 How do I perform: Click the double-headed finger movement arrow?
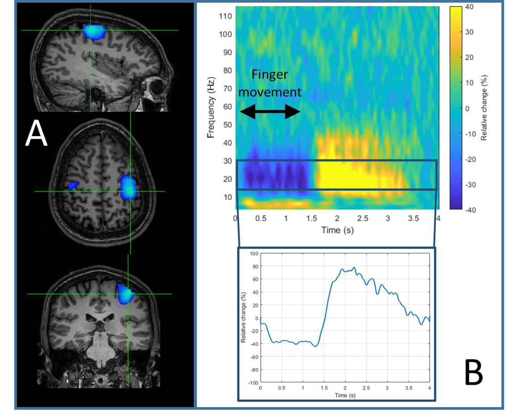[x=270, y=113]
